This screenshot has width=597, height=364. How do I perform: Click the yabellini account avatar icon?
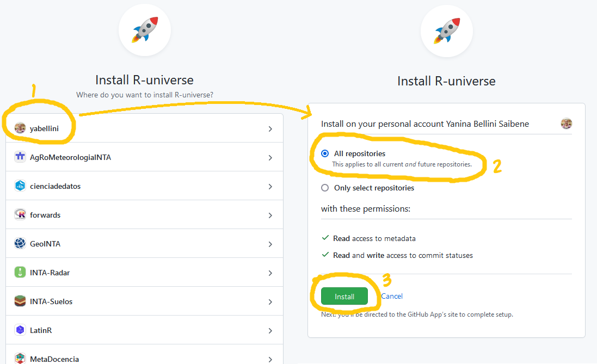coord(20,127)
